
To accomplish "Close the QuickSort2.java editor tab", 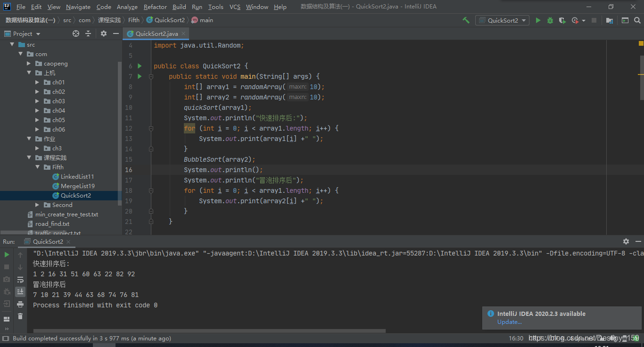I will coord(184,33).
